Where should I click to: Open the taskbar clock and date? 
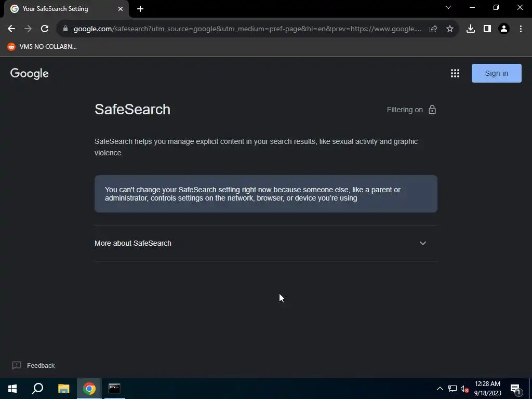[487, 389]
